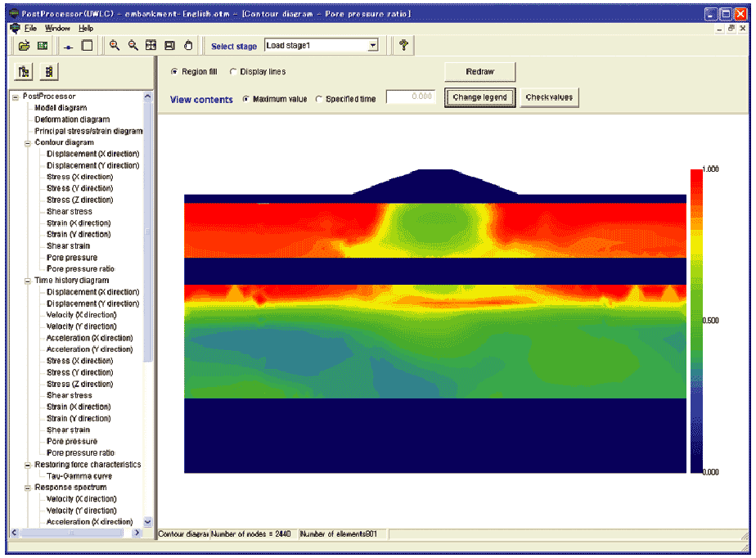Viewport: 756px width, 558px height.
Task: Click 'Number of nodes = 2440' in status bar
Action: 251,534
